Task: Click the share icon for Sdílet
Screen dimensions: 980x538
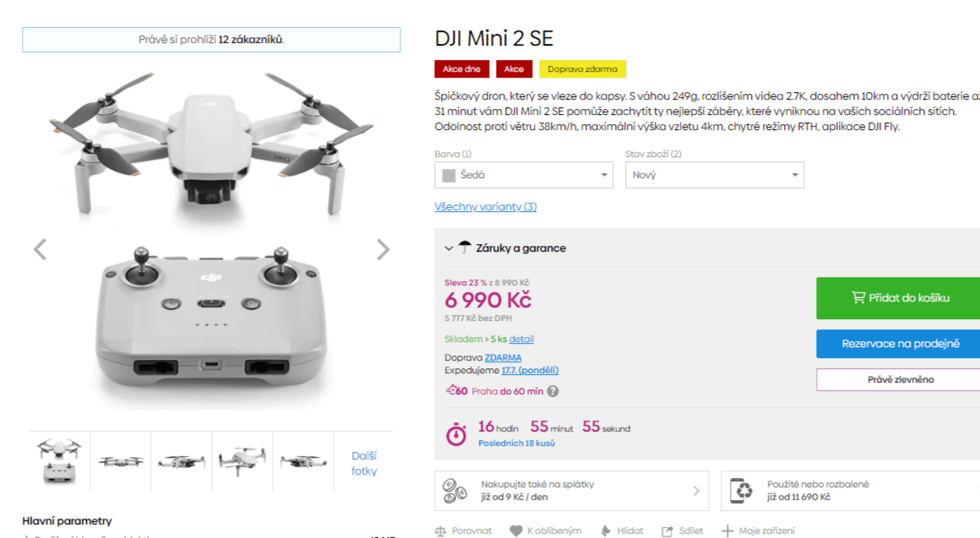Action: [667, 531]
